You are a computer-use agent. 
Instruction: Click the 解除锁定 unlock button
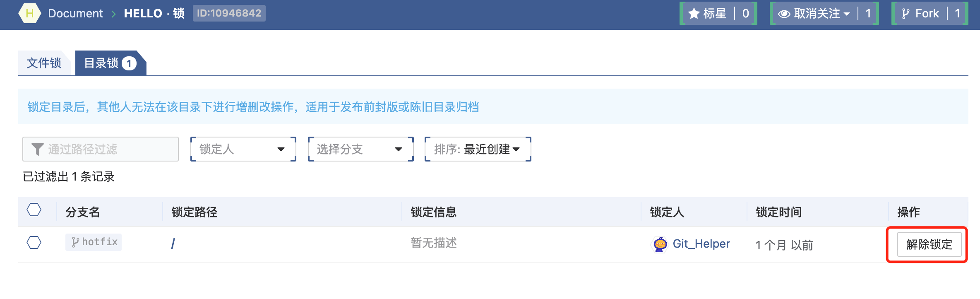(x=929, y=244)
